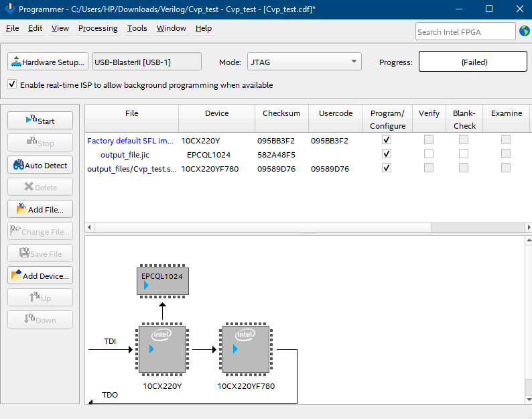Uncheck Program/Configure for output_file.jic

click(x=387, y=154)
